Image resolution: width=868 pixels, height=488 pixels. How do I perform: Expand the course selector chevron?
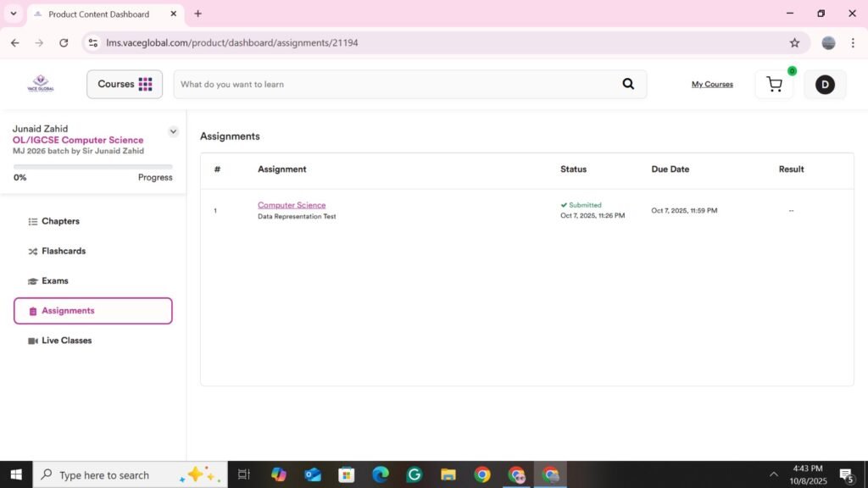pos(173,131)
